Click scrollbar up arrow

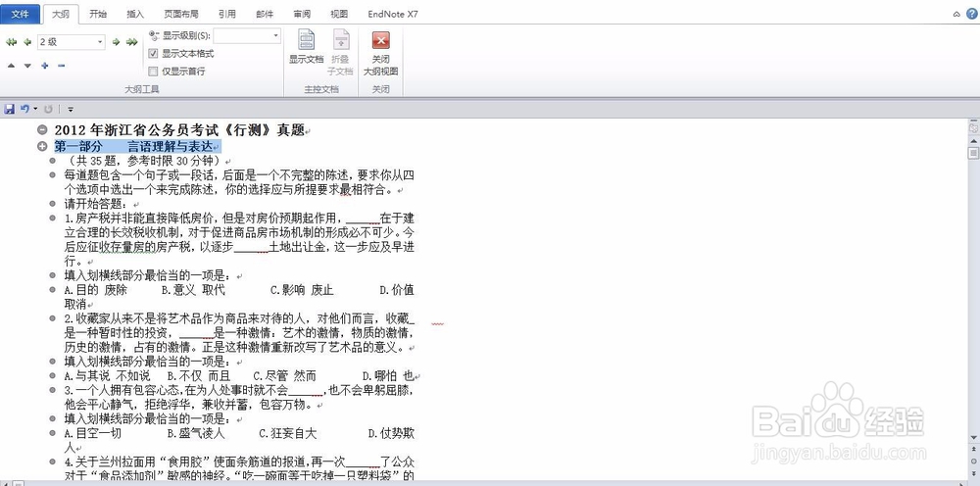973,141
